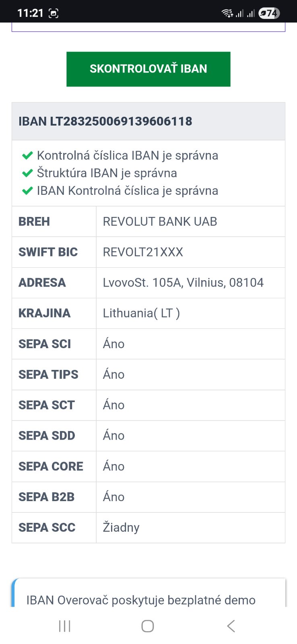
Task: Tap the Lithuania( LT ) country value
Action: 141,313
